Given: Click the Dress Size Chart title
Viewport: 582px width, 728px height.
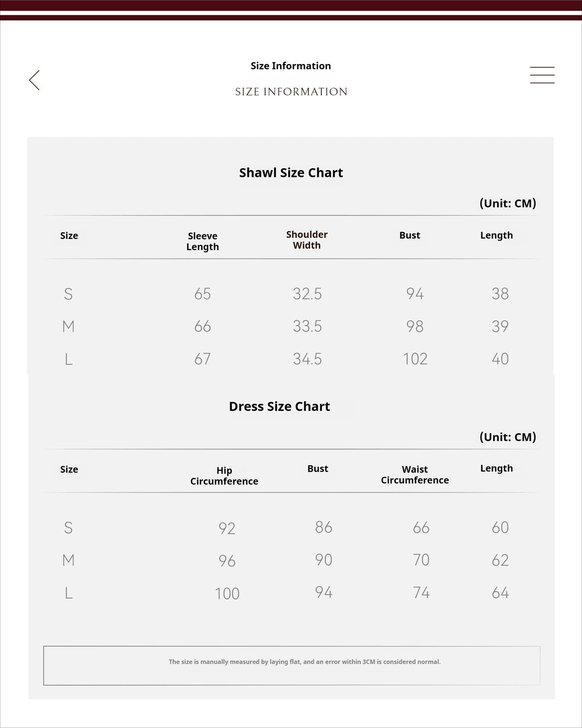Looking at the screenshot, I should pyautogui.click(x=279, y=406).
